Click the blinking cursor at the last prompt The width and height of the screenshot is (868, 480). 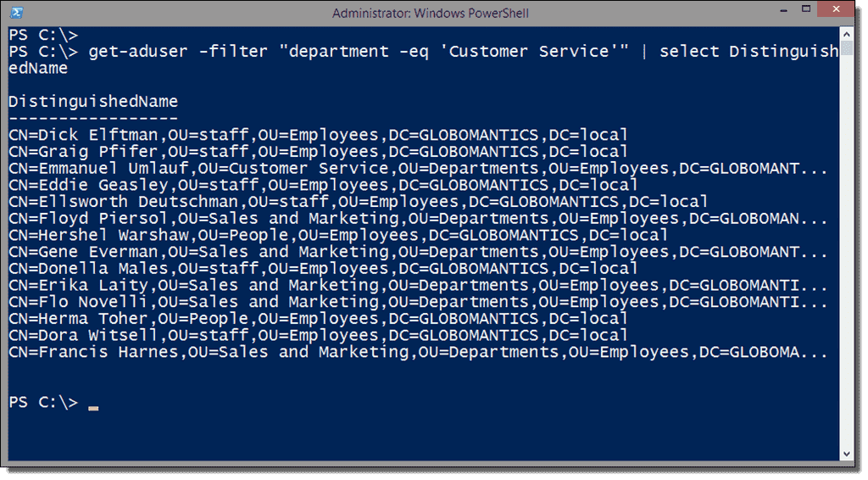point(93,408)
